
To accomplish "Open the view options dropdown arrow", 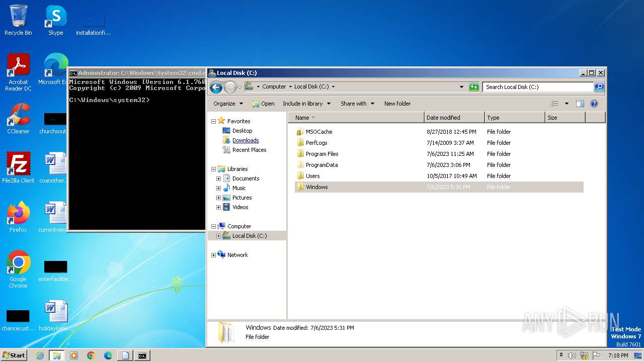I will coord(567,104).
